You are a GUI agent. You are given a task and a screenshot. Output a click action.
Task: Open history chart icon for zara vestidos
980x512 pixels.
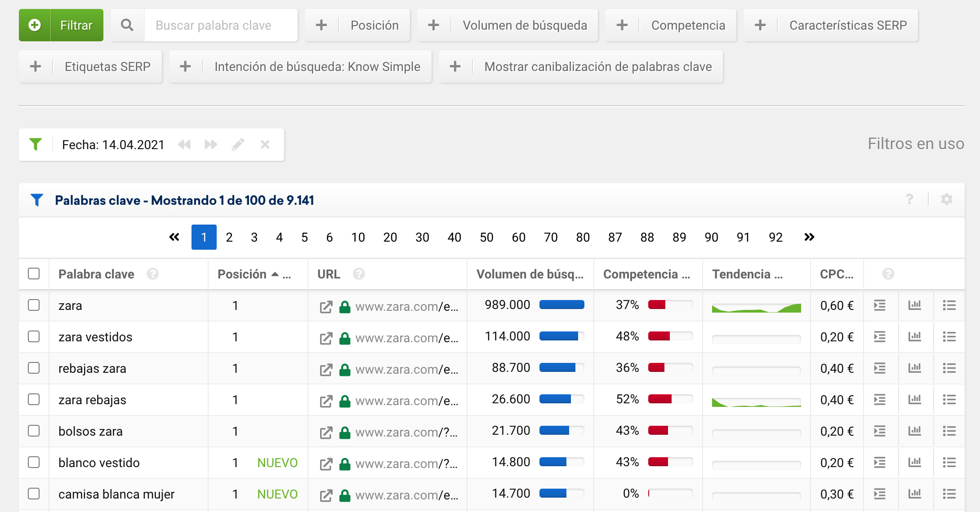coord(915,337)
